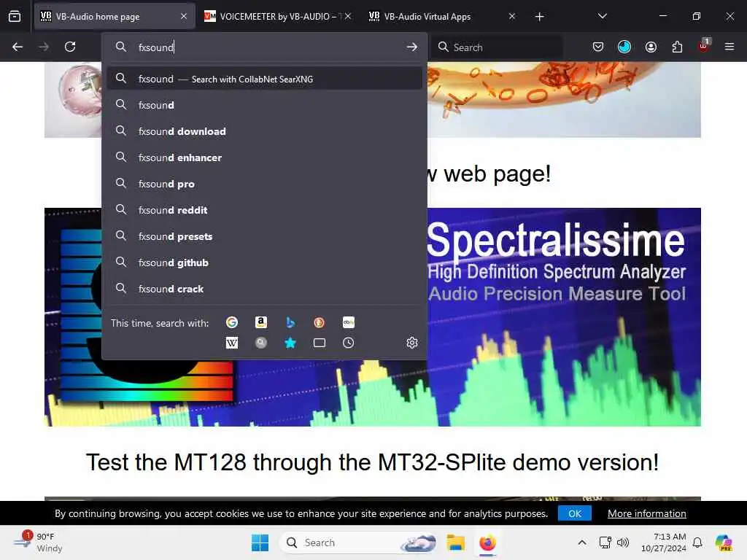Open the Firefox account icon
The width and height of the screenshot is (747, 560).
click(x=651, y=47)
